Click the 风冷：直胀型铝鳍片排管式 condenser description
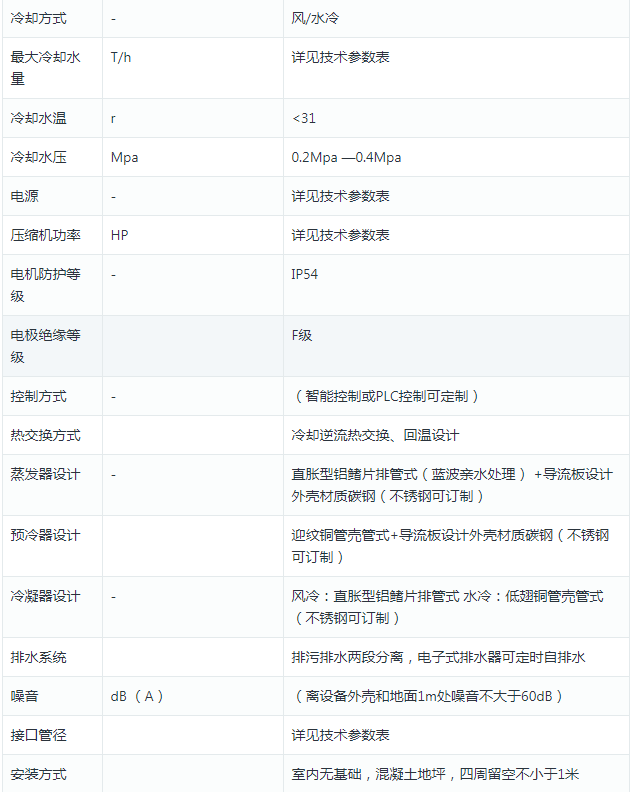The width and height of the screenshot is (630, 792). click(x=447, y=607)
